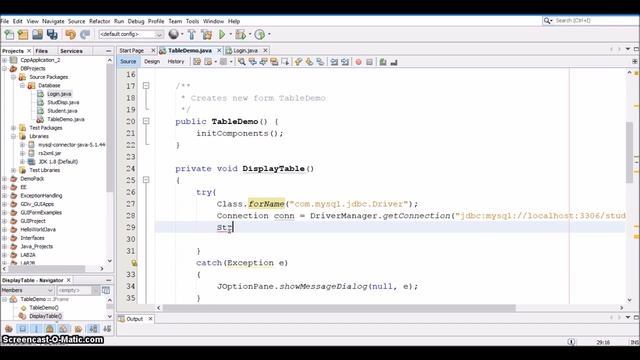Click the Toggle Bookmark editor icon
This screenshot has width=640, height=360.
[x=320, y=62]
